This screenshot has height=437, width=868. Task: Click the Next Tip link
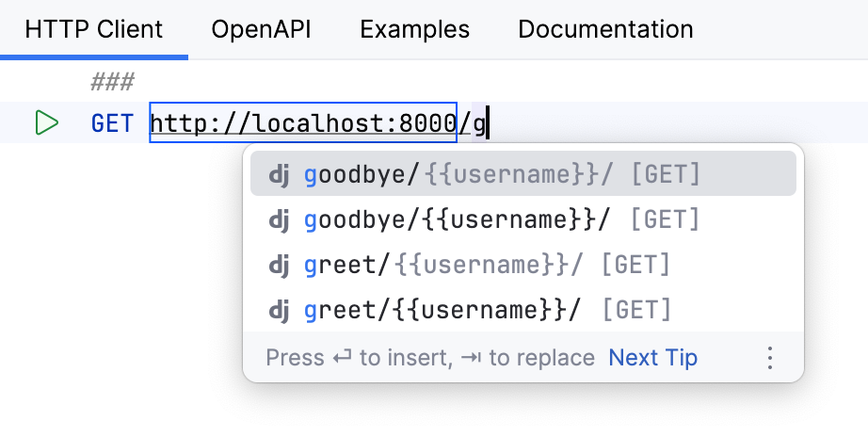point(653,358)
